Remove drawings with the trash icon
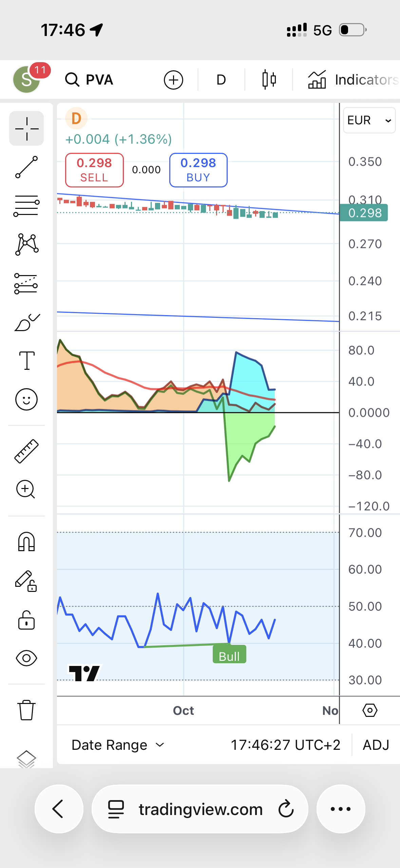Screen dimensions: 400x868 click(26, 710)
